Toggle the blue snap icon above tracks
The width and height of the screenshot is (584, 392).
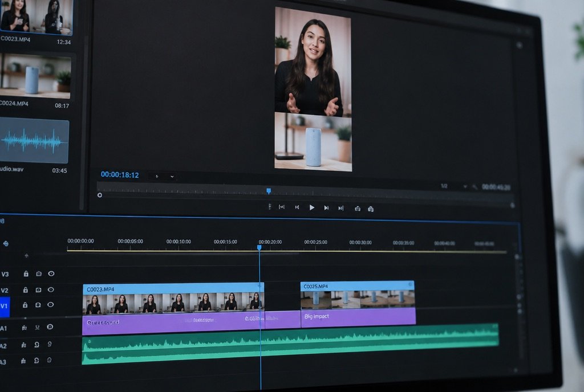coord(6,244)
